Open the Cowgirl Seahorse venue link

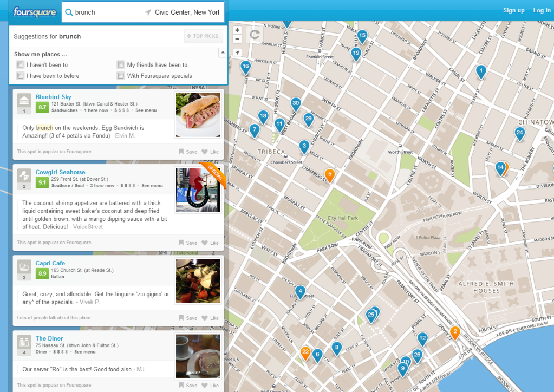(x=61, y=172)
